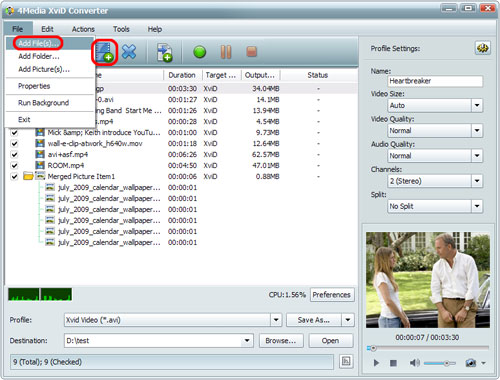
Task: Open the Help menu
Action: point(155,29)
